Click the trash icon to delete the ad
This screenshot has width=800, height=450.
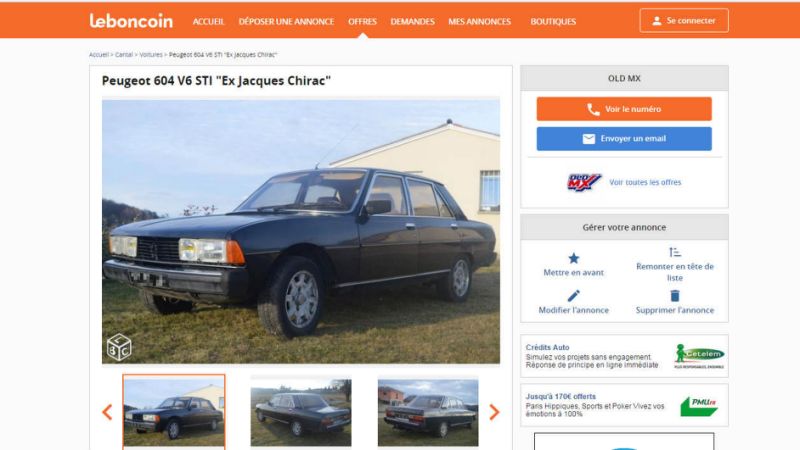click(x=674, y=296)
